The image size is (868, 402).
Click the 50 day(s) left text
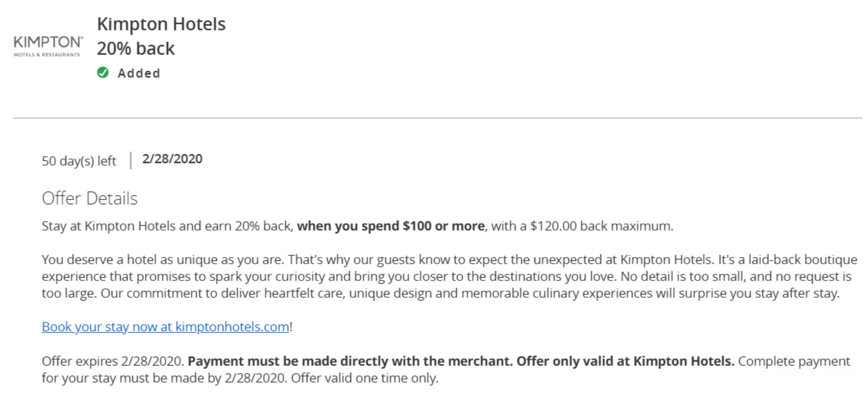tap(79, 161)
